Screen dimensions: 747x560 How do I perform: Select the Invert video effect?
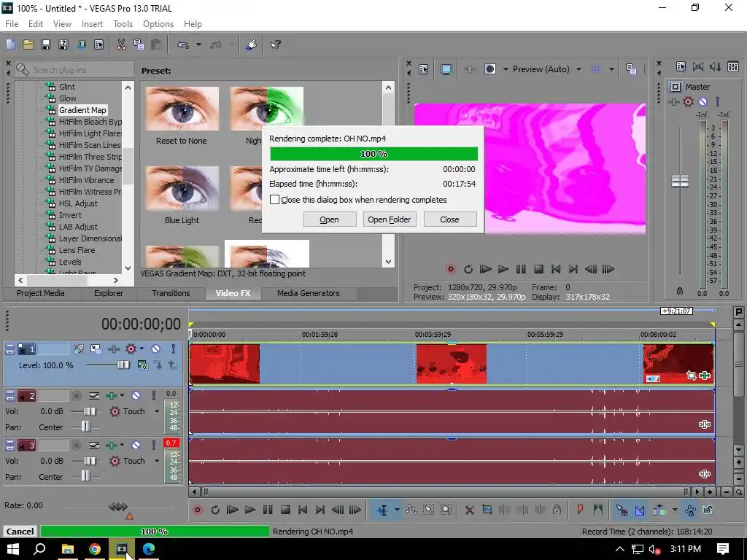coord(70,215)
